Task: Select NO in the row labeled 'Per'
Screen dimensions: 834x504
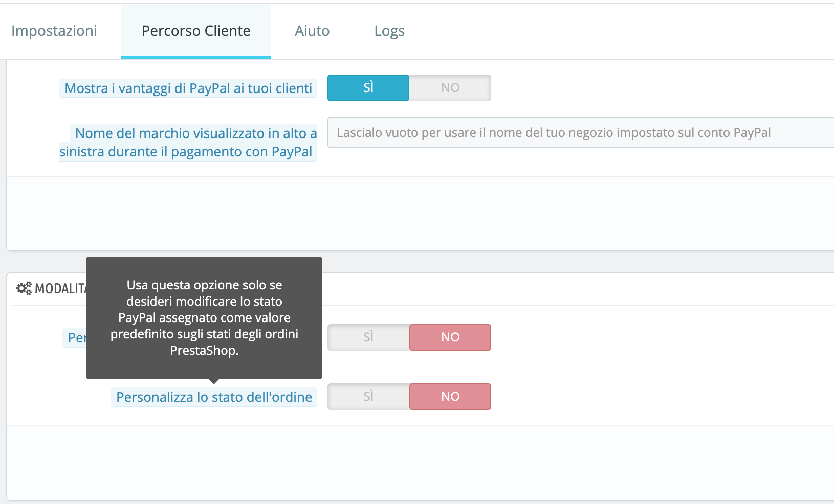Action: pos(450,337)
